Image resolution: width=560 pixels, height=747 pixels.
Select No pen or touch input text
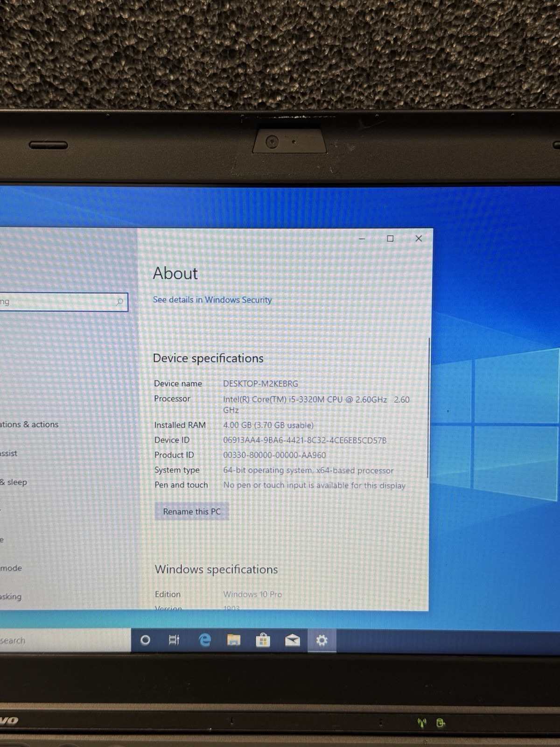314,486
